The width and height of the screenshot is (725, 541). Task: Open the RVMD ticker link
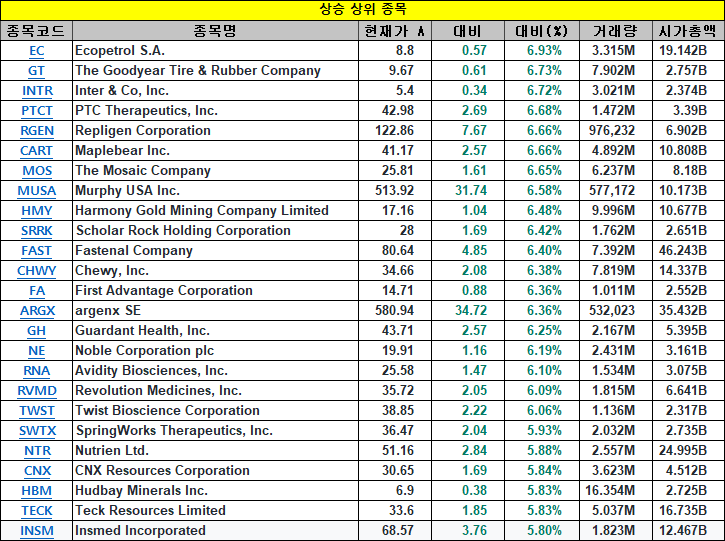pyautogui.click(x=37, y=391)
